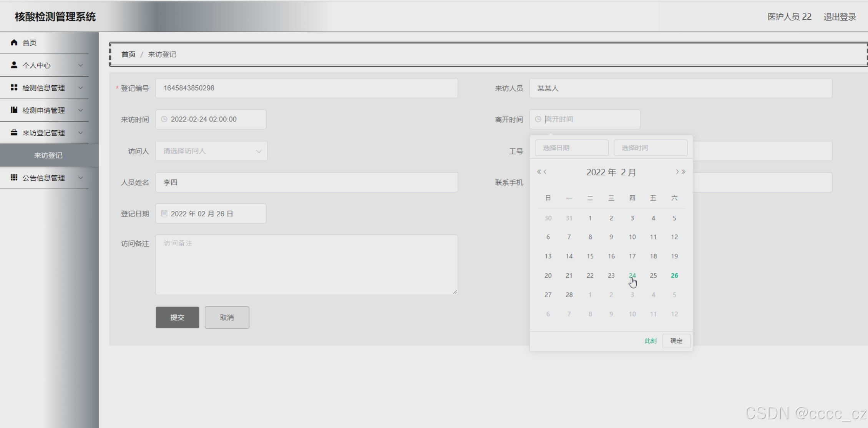
Task: Click the grid icon beside 检测信息管理
Action: click(14, 88)
